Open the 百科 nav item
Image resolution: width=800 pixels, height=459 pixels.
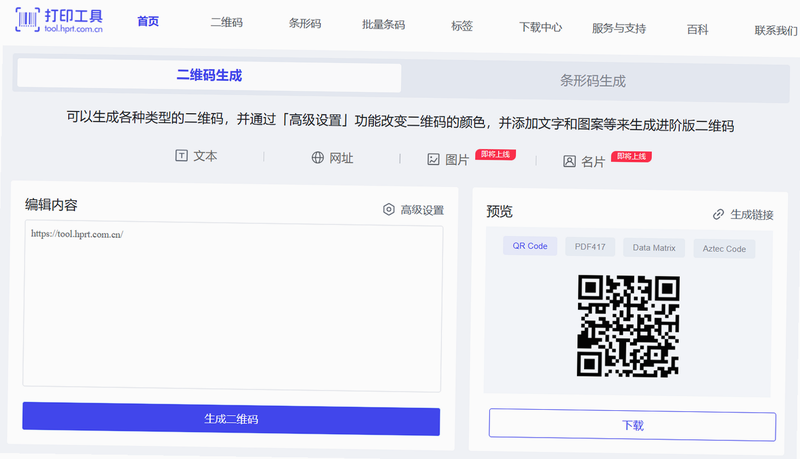[x=697, y=30]
